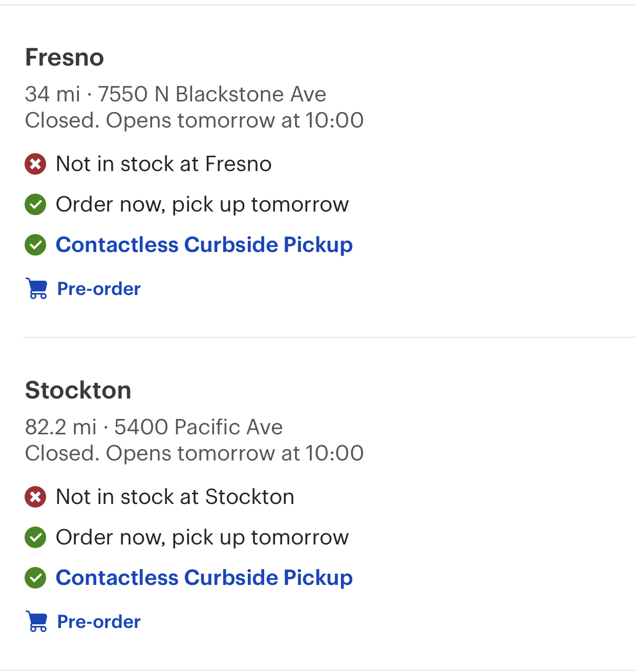The width and height of the screenshot is (636, 672).
Task: Select the Stockton store heading
Action: point(78,390)
